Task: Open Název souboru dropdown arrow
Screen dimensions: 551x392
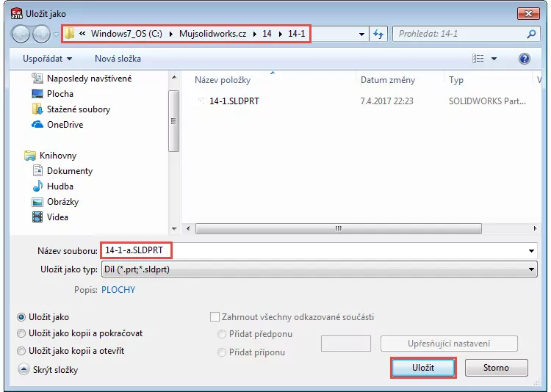Action: (531, 251)
